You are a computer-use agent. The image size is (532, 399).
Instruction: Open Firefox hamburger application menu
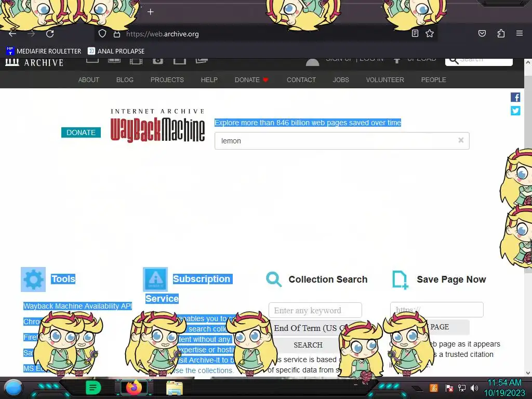pos(520,33)
